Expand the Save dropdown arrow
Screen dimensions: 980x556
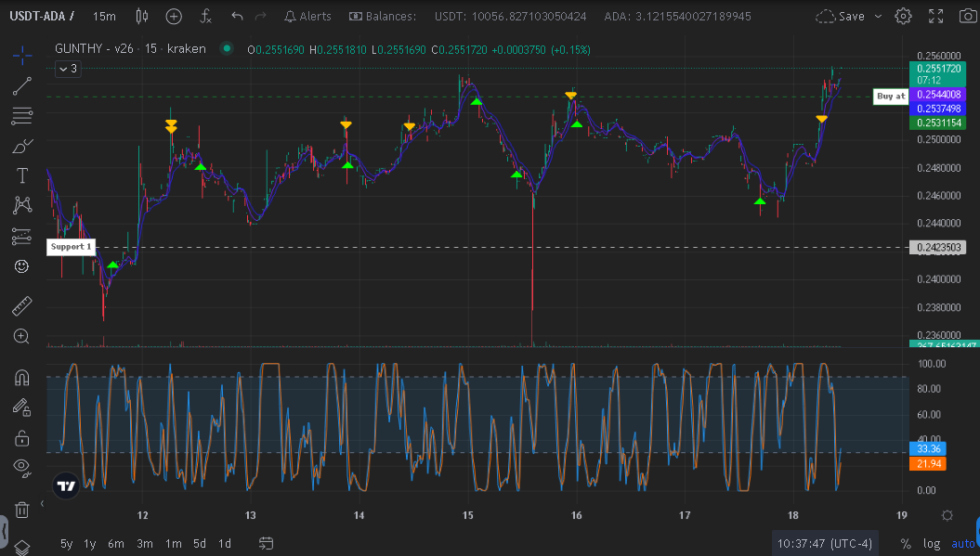[x=876, y=16]
